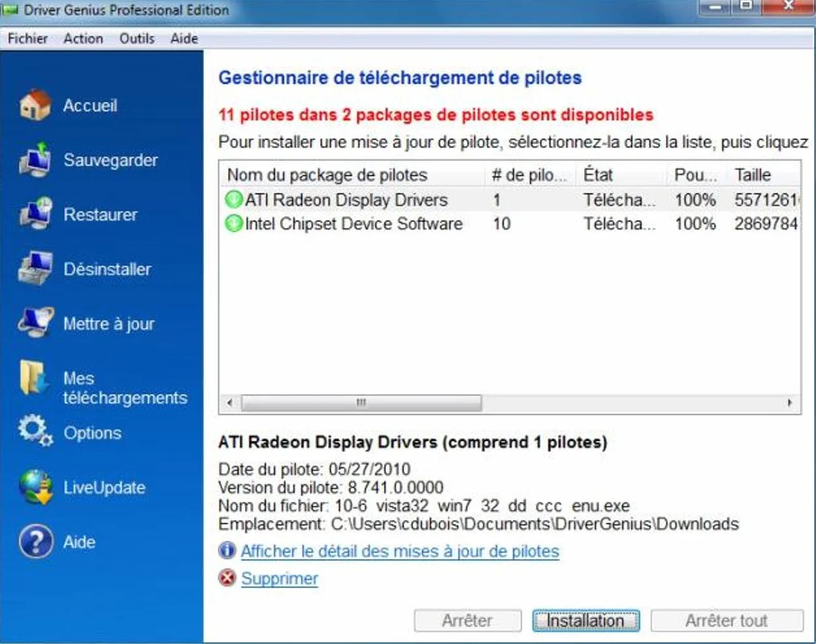Click the Mes téléchargements folder icon
Image resolution: width=816 pixels, height=644 pixels.
pos(35,378)
